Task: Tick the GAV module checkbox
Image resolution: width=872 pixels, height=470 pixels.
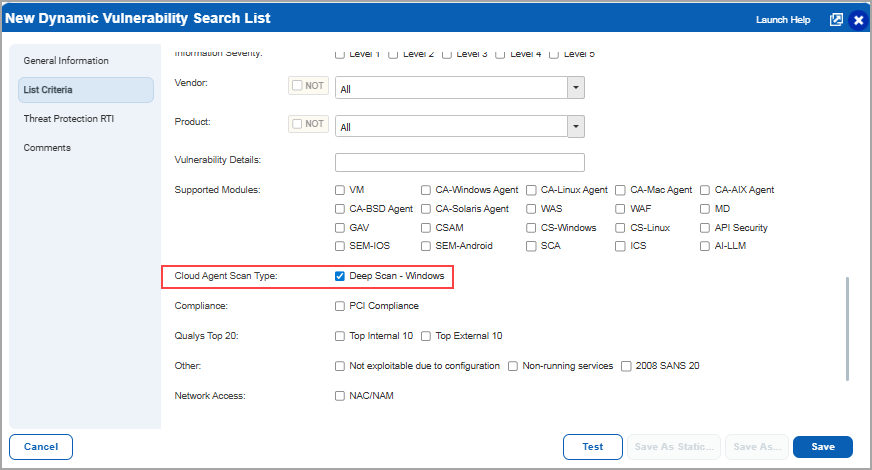Action: pyautogui.click(x=340, y=228)
